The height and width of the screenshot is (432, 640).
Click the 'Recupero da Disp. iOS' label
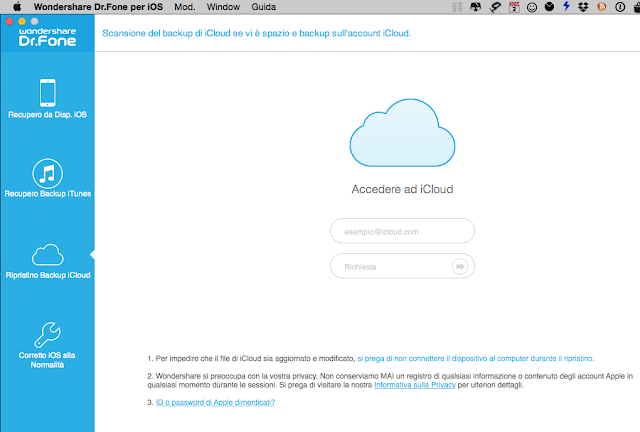click(47, 115)
